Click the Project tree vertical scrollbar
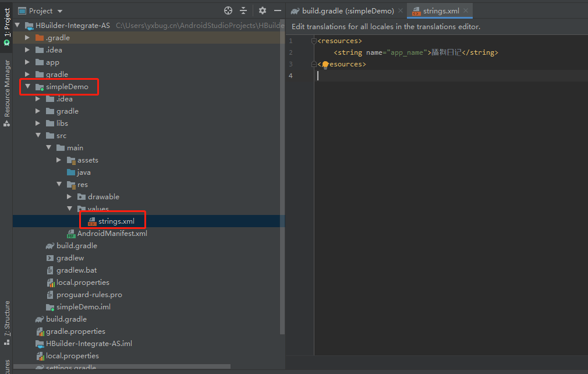The height and width of the screenshot is (374, 588). [282, 175]
